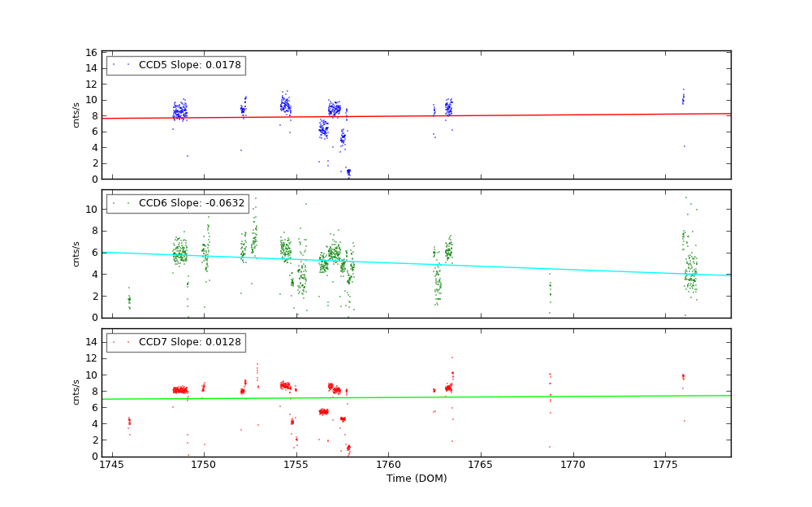This screenshot has width=812, height=507.
Task: Click the Time (DOM) x-axis label
Action: point(416,479)
